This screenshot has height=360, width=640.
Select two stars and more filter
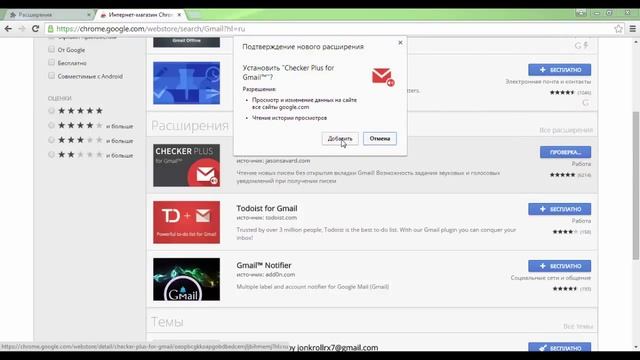click(51, 155)
